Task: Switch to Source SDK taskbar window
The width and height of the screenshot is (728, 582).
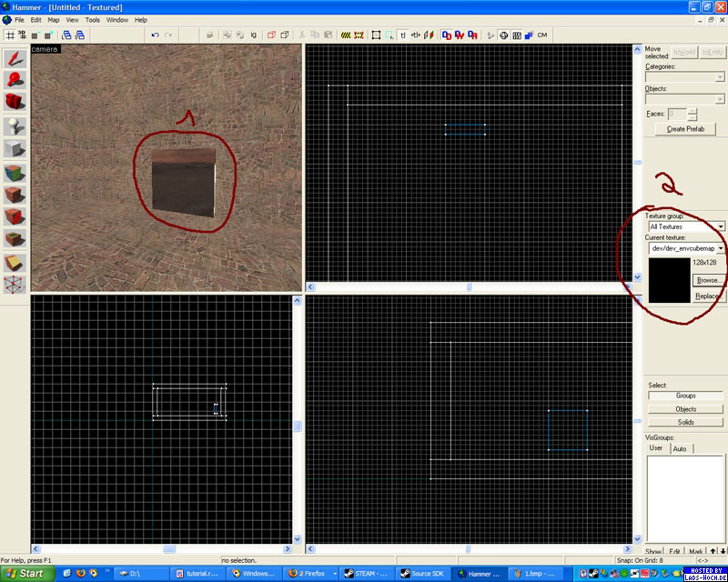Action: click(x=424, y=574)
